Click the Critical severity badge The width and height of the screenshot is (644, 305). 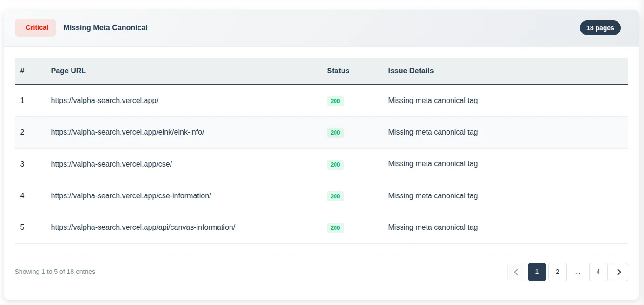(35, 27)
